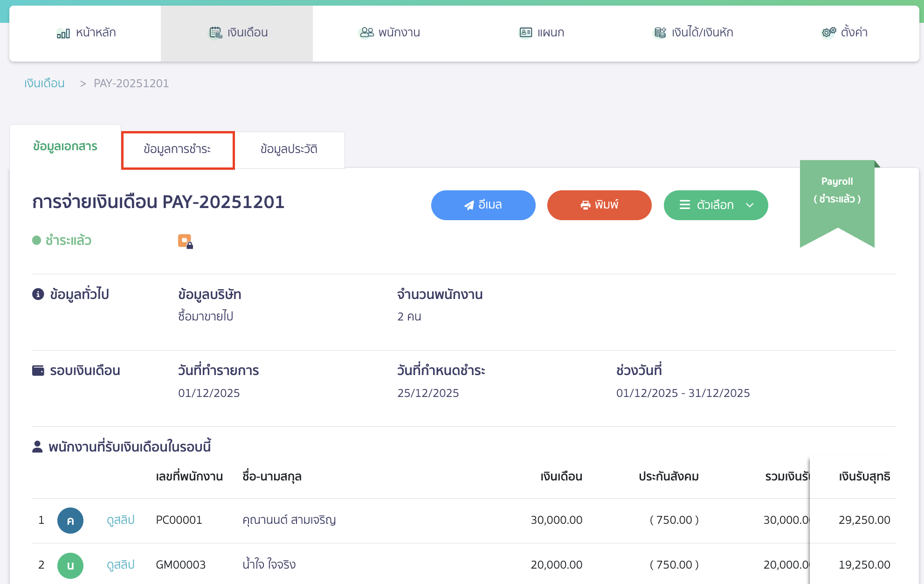Viewport: 924px width, 584px height.
Task: Switch to the ข้อมูลการชำระ tab
Action: (178, 149)
